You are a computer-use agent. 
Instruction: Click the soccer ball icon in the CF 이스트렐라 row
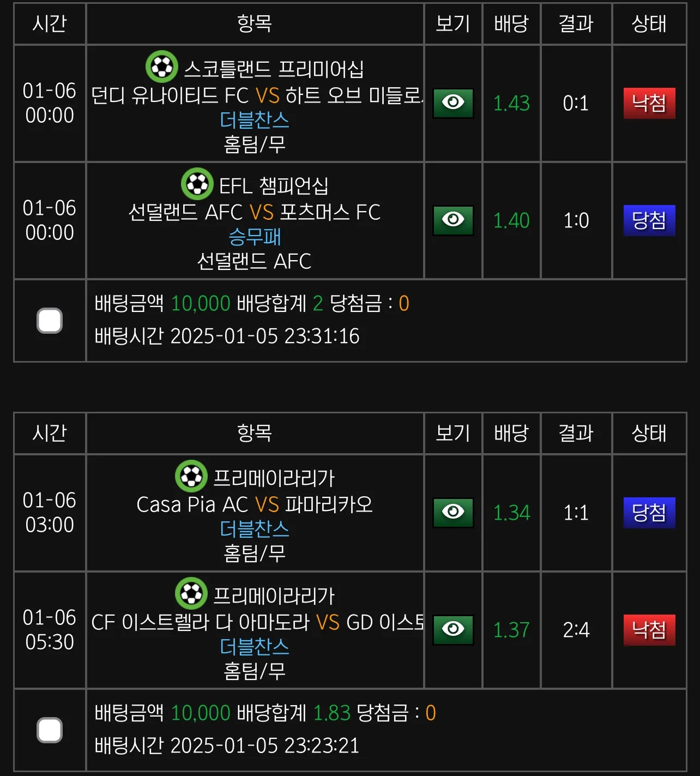pyautogui.click(x=191, y=593)
